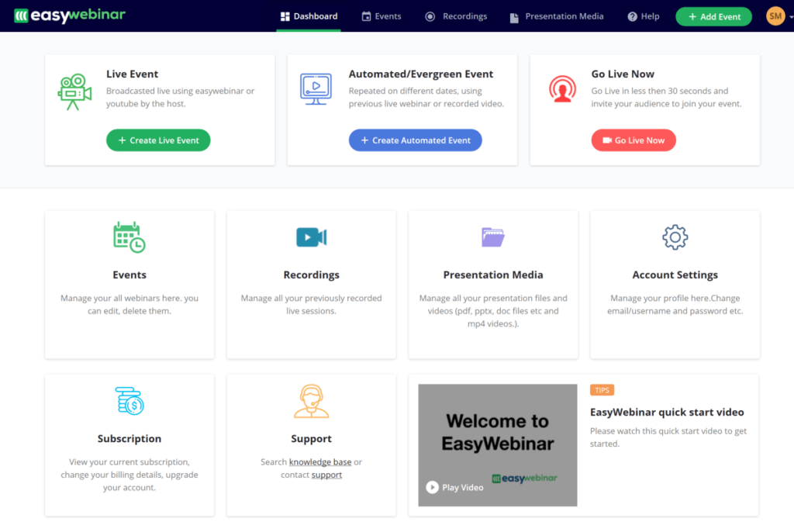This screenshot has width=794, height=532.
Task: Open the Presentation Media folder icon
Action: coord(493,237)
